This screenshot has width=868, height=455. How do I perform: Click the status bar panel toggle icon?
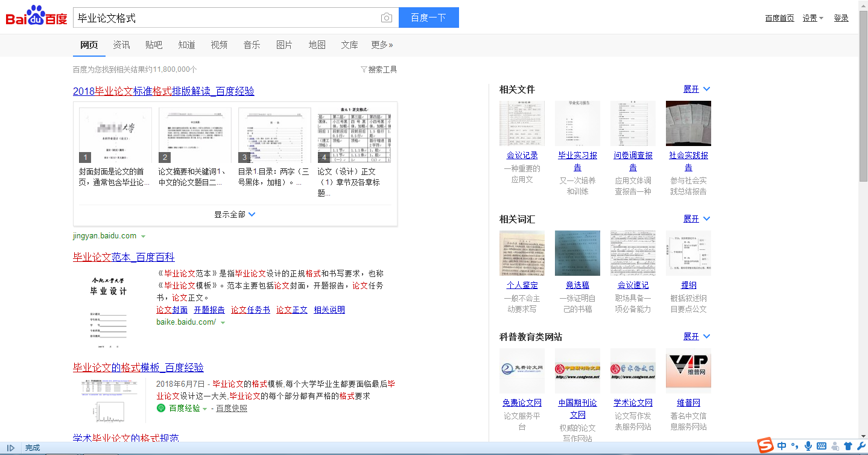click(x=11, y=448)
